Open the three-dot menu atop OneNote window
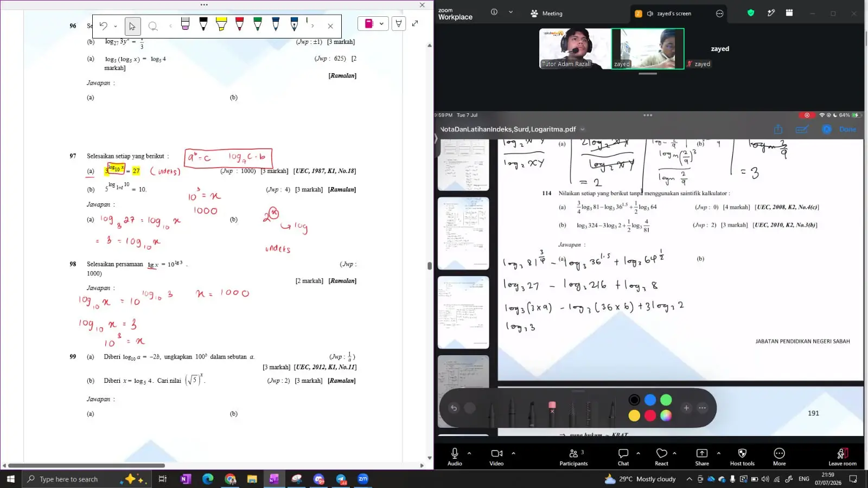 click(204, 4)
